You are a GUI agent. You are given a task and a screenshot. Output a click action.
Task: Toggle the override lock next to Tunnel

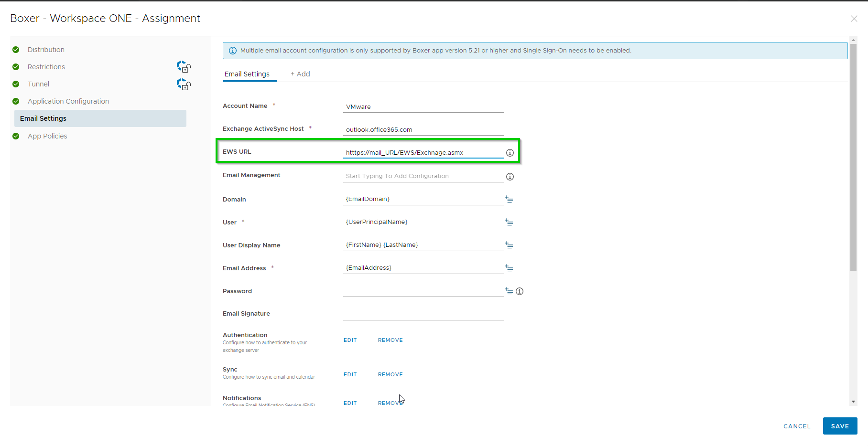pos(184,85)
